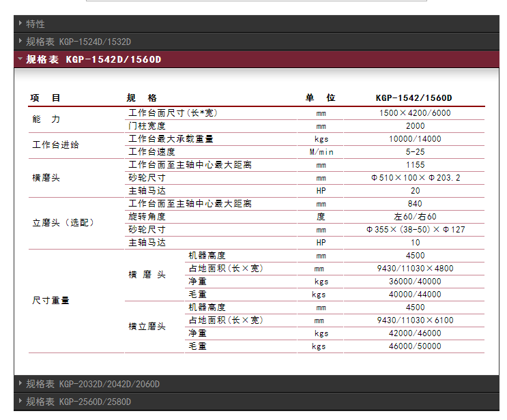Screen dimensions: 507x420
Task: Expand the 规格表 KGP-2560D/2580D section
Action: click(x=257, y=402)
